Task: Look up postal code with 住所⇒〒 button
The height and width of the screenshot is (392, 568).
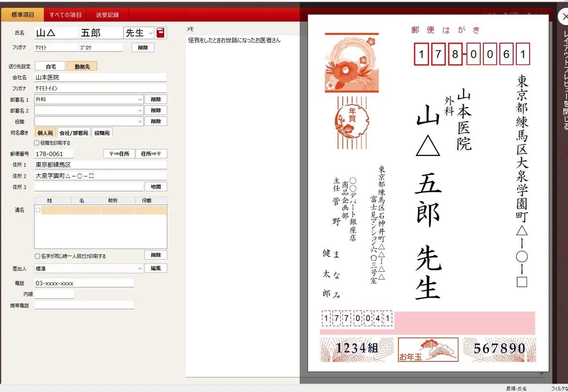Action: pos(151,154)
